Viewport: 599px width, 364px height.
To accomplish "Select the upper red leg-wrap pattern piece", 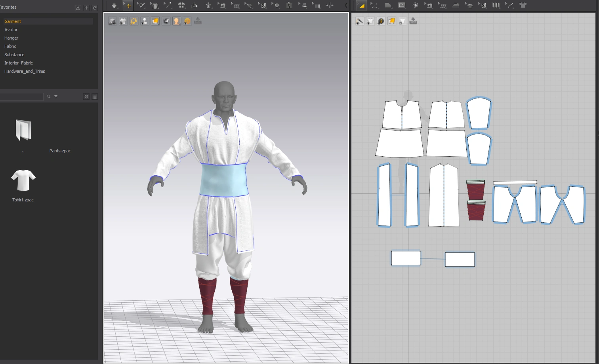I will click(x=475, y=190).
